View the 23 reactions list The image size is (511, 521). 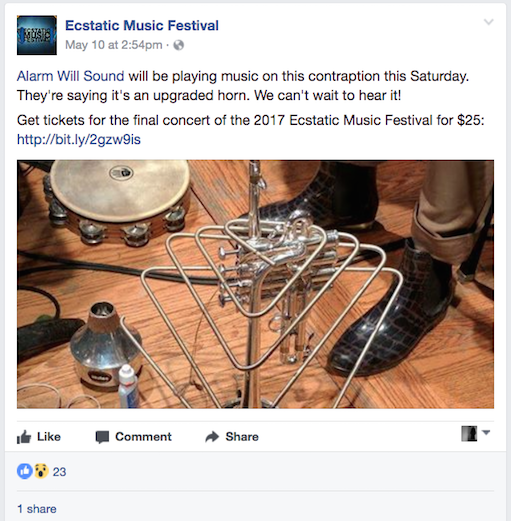pos(59,472)
